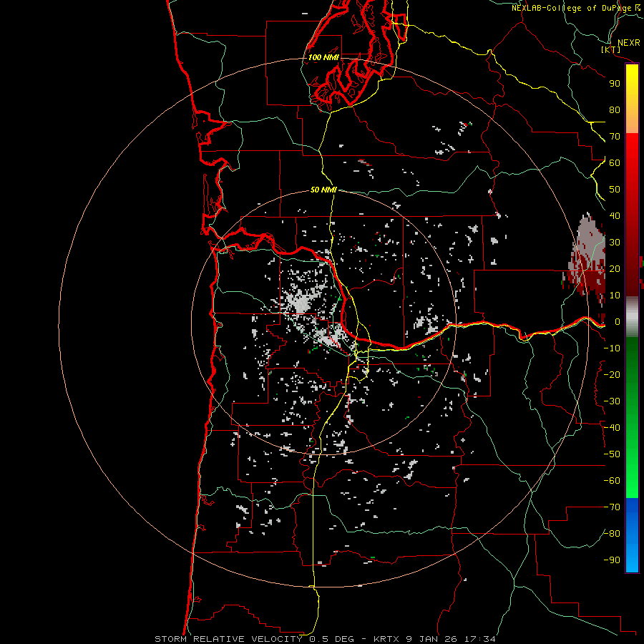Click the 40 value on the velocity scale
The height and width of the screenshot is (644, 644).
(x=615, y=215)
